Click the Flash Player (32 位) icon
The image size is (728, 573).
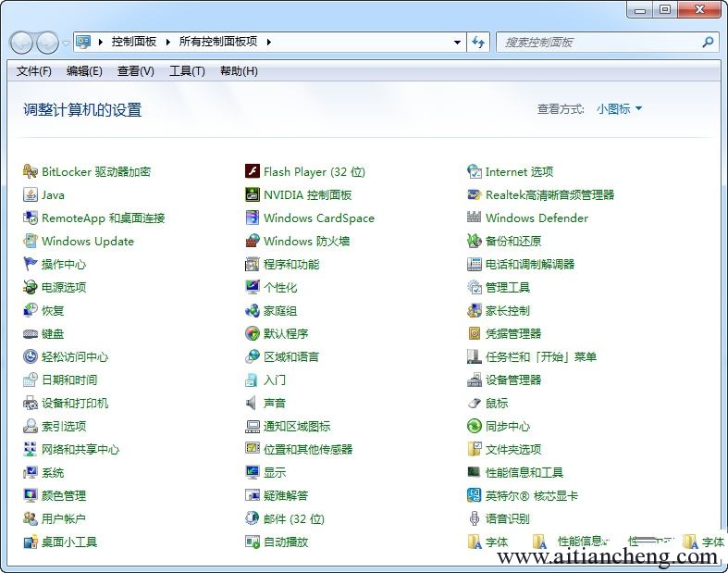253,171
